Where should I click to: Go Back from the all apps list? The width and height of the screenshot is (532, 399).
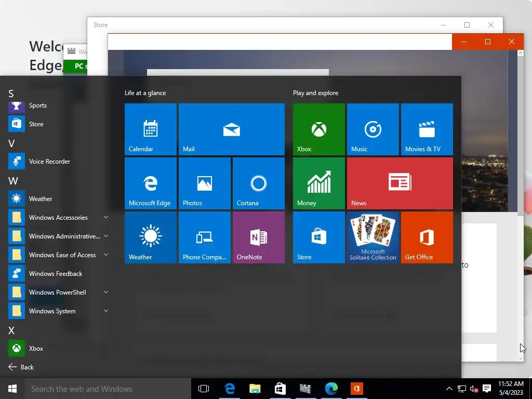point(21,367)
